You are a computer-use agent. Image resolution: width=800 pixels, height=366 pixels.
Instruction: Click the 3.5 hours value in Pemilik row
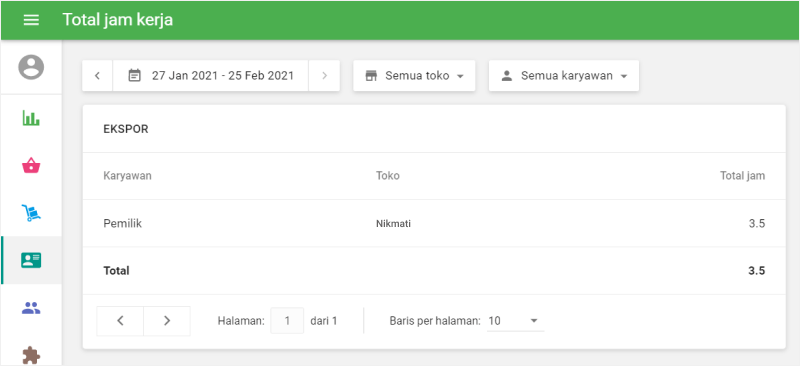click(x=757, y=223)
